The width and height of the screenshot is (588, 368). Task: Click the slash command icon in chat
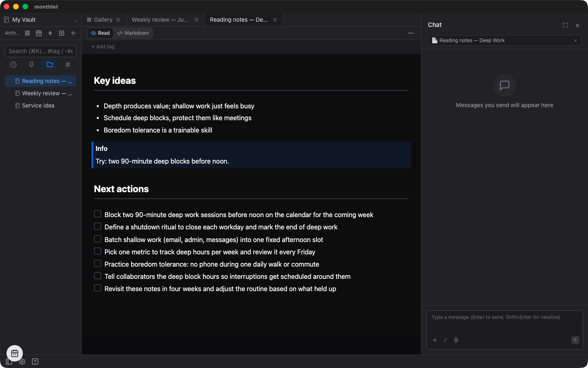tap(445, 340)
